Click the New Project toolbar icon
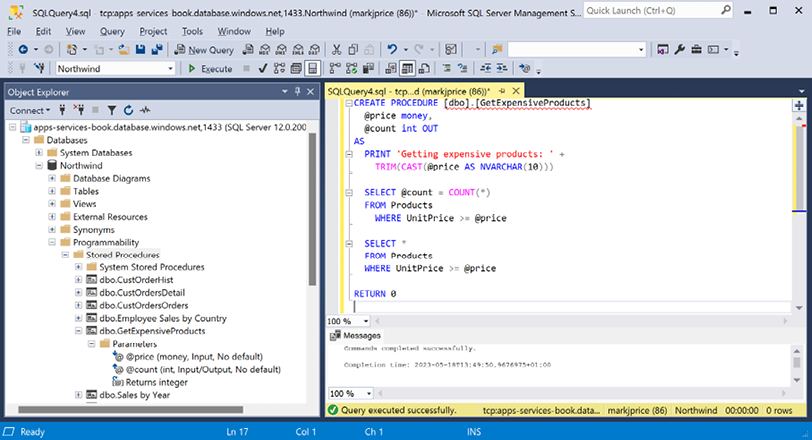This screenshot has height=440, width=812. point(71,50)
